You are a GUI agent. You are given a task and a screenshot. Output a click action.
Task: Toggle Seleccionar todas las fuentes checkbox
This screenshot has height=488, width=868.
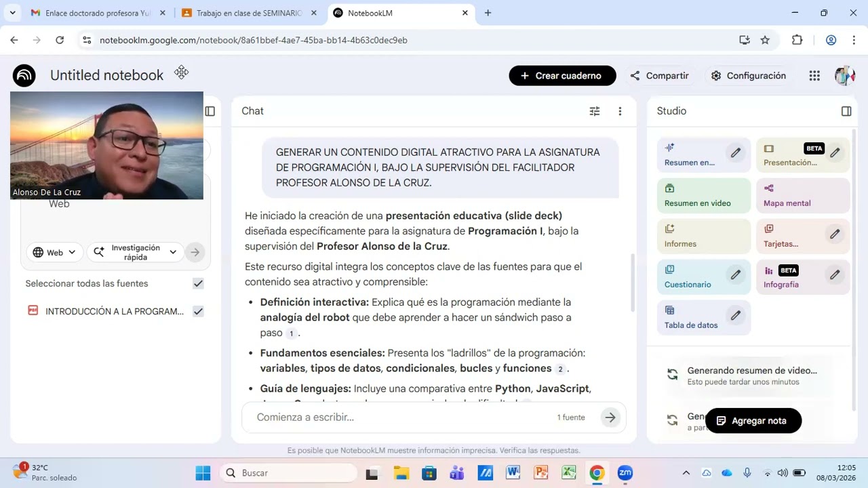click(x=198, y=283)
